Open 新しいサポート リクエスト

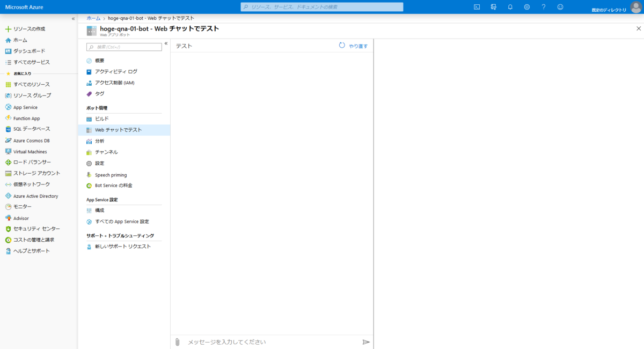[x=124, y=247]
